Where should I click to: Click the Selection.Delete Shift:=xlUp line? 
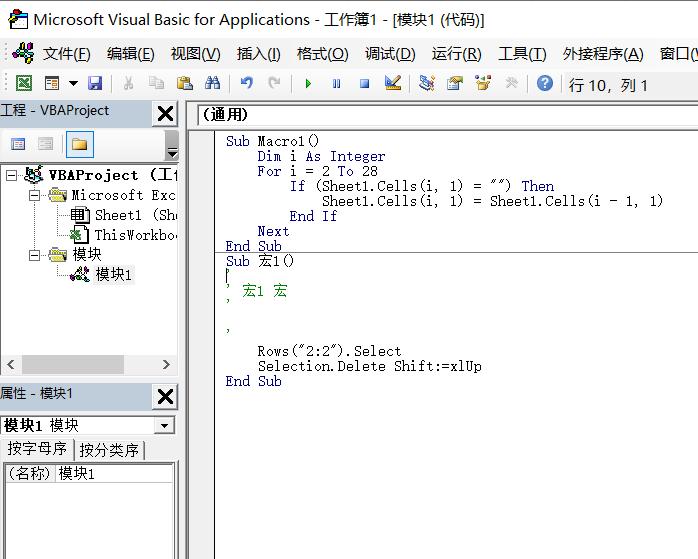tap(369, 366)
